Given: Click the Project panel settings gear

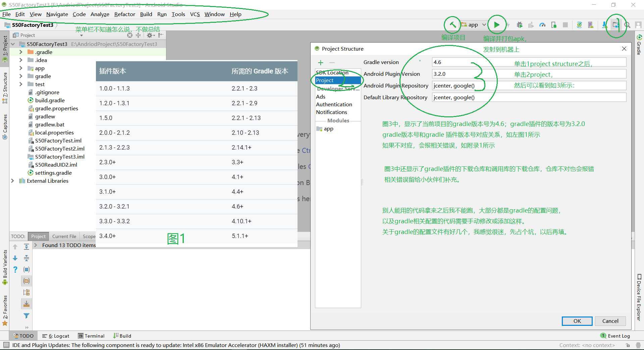Looking at the screenshot, I should tap(150, 35).
